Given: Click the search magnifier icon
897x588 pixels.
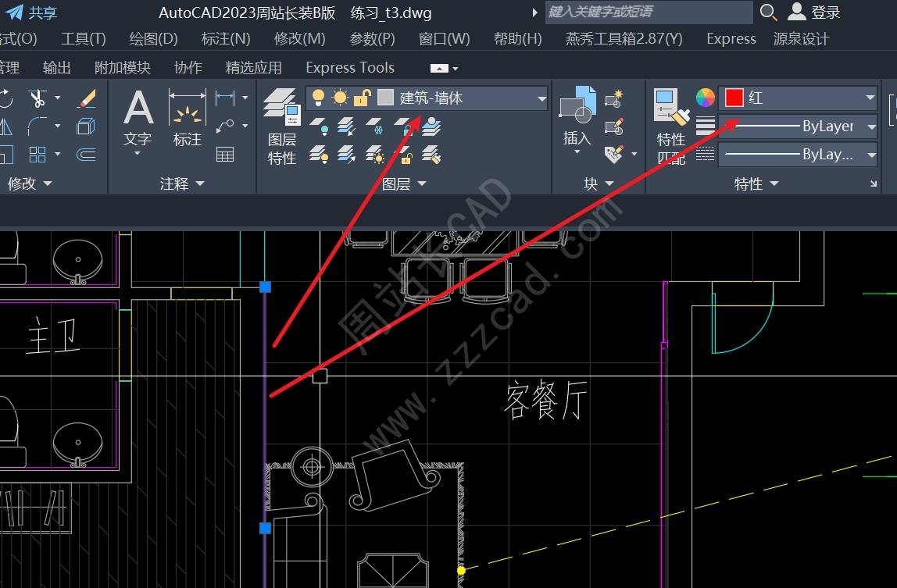Looking at the screenshot, I should pos(769,12).
